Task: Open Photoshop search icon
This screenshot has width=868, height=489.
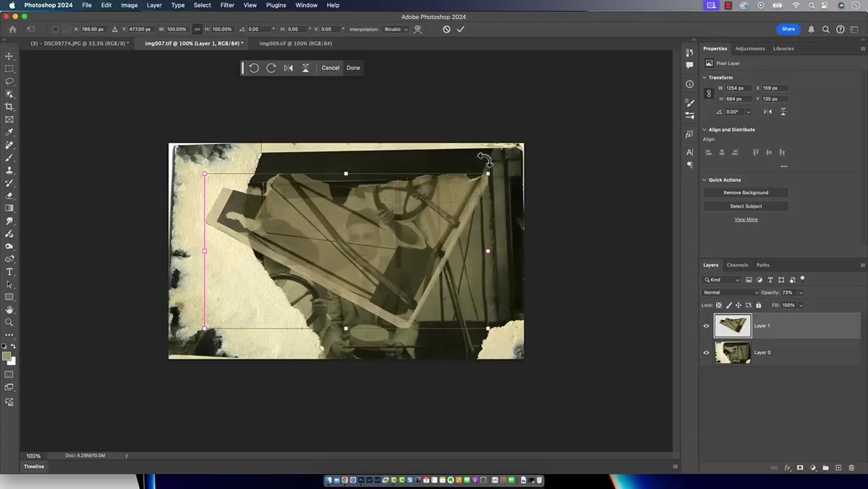Action: 825,29
